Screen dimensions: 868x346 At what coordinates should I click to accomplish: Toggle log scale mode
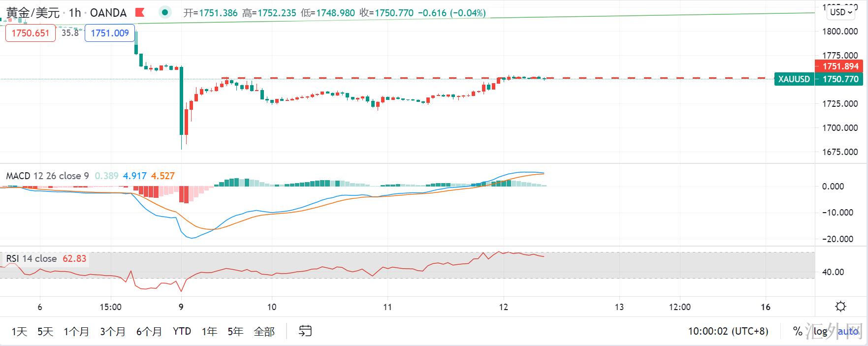tap(820, 331)
